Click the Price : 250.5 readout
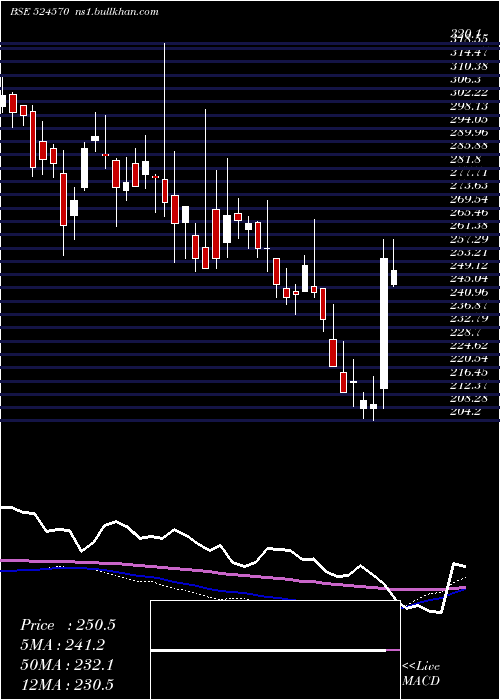500x700 pixels. click(x=68, y=625)
